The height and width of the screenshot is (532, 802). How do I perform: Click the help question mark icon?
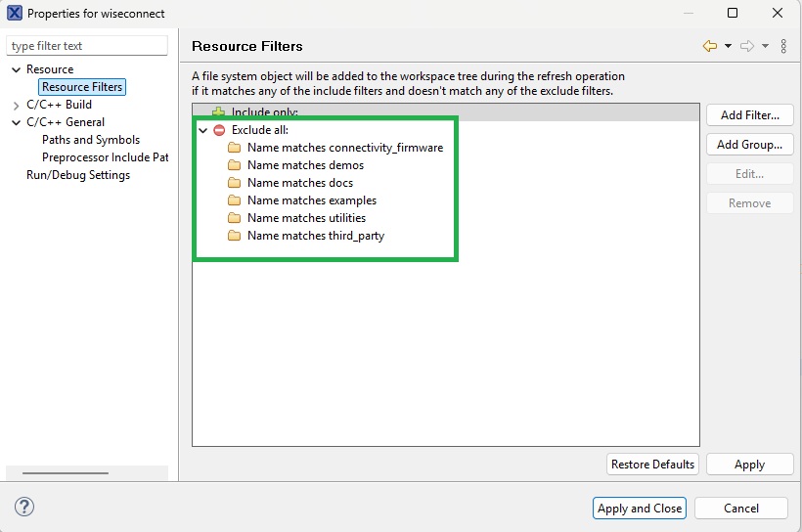click(25, 507)
